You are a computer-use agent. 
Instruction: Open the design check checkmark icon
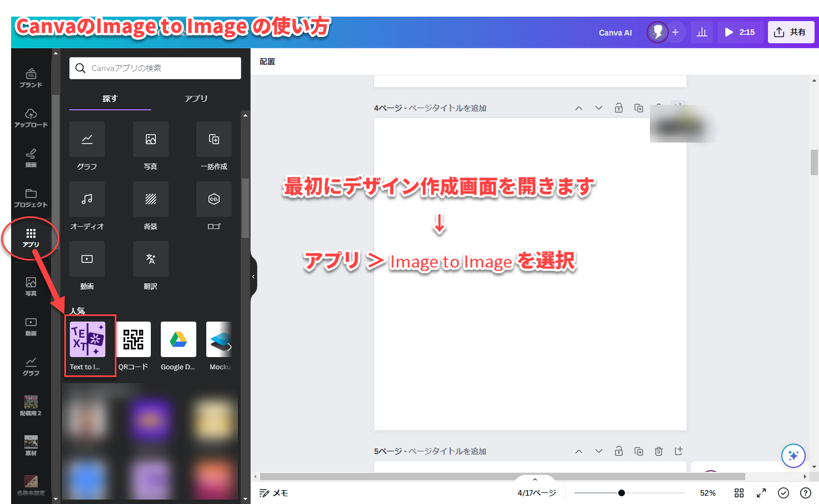click(x=784, y=493)
